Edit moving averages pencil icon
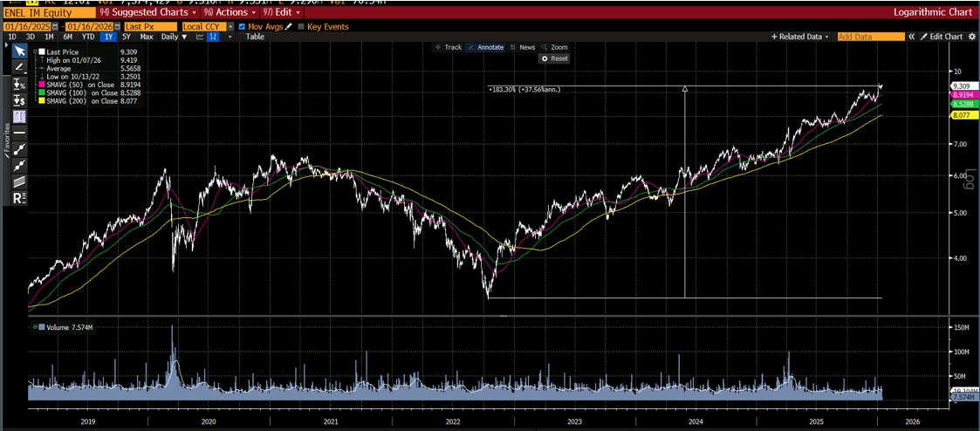 pos(289,27)
